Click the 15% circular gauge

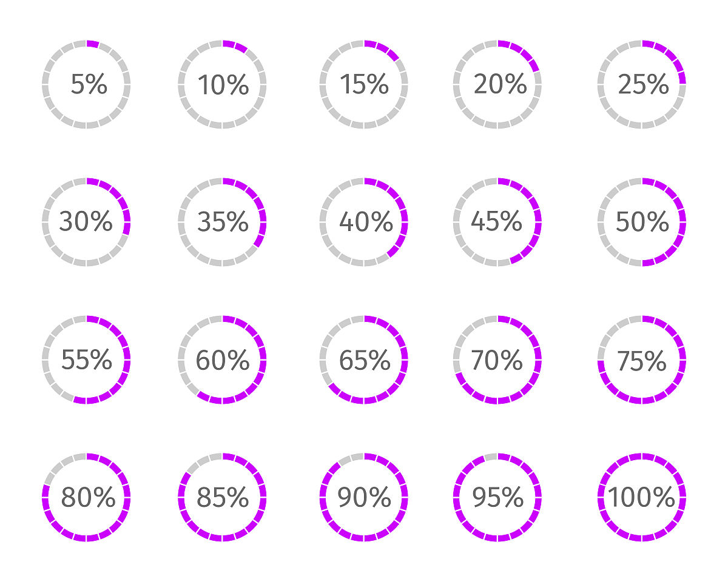pyautogui.click(x=364, y=84)
